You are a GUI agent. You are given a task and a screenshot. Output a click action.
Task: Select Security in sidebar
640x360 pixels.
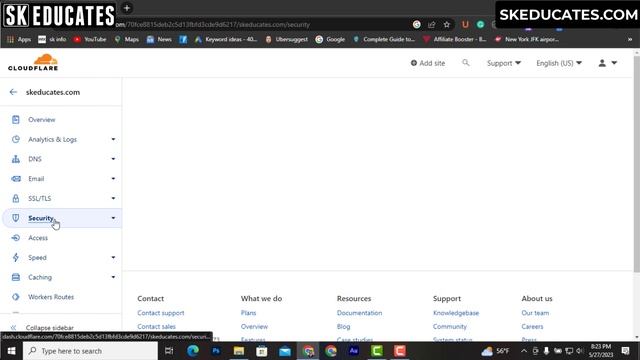[x=41, y=218]
